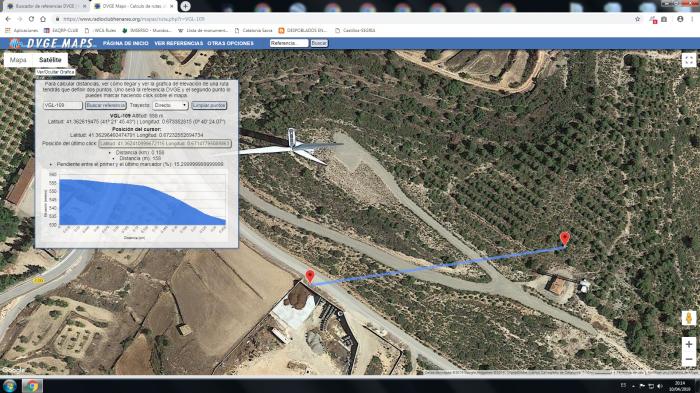The image size is (700, 393).
Task: Click the browser home icon
Action: tap(43, 19)
